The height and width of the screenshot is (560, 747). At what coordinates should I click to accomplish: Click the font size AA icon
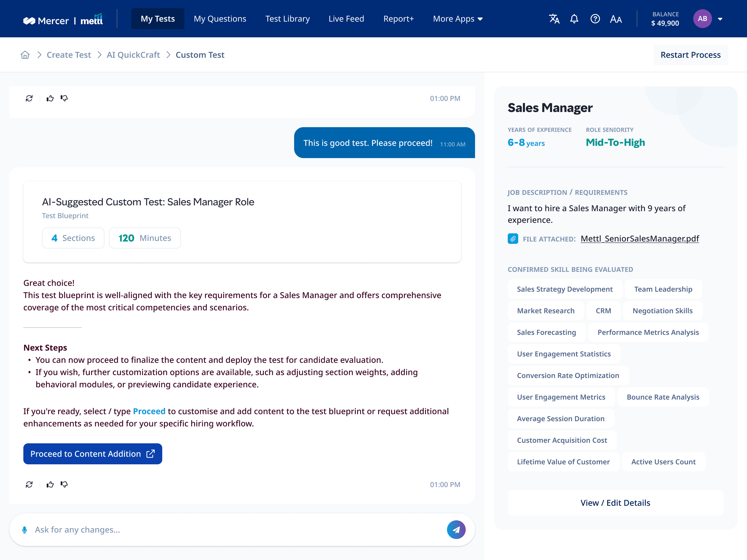click(x=616, y=19)
